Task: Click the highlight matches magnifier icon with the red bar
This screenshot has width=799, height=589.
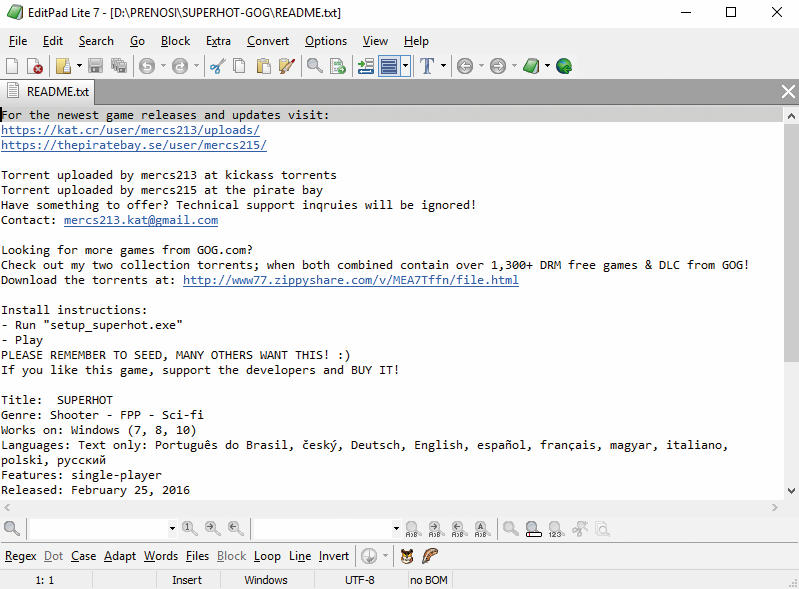Action: coord(533,529)
